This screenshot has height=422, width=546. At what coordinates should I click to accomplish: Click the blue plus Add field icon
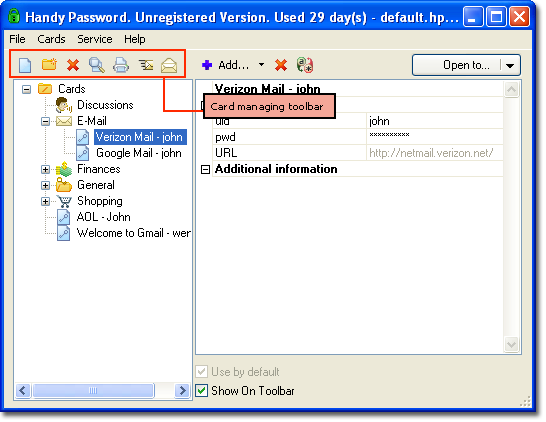pos(207,65)
